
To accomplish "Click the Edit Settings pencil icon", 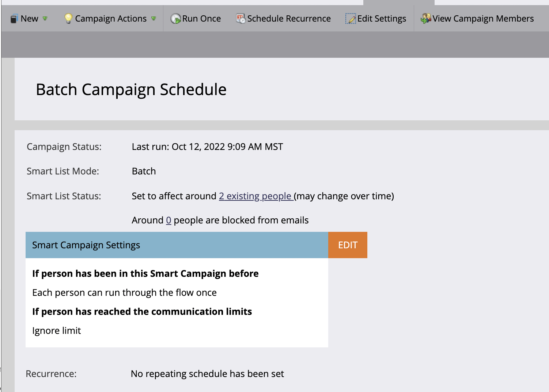I will pos(351,19).
